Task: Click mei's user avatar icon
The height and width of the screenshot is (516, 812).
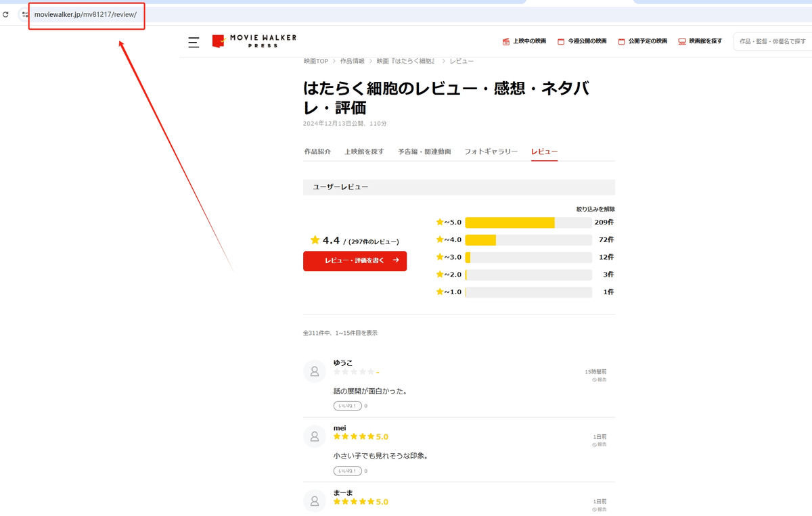Action: click(315, 436)
